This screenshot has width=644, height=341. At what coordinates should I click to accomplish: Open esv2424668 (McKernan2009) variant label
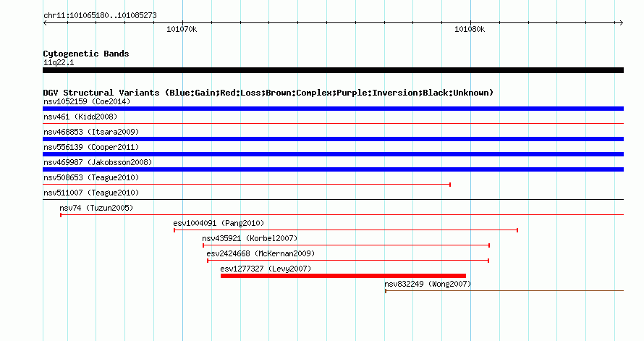pos(260,253)
